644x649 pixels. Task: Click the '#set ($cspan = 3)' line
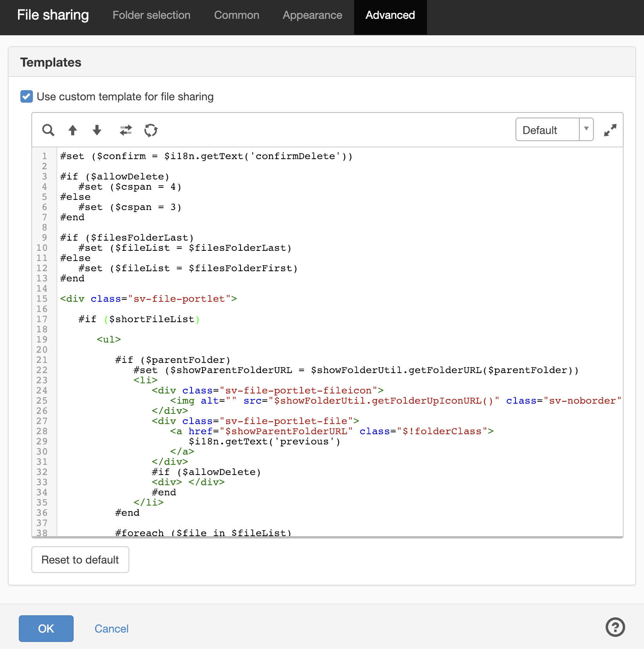pos(130,207)
